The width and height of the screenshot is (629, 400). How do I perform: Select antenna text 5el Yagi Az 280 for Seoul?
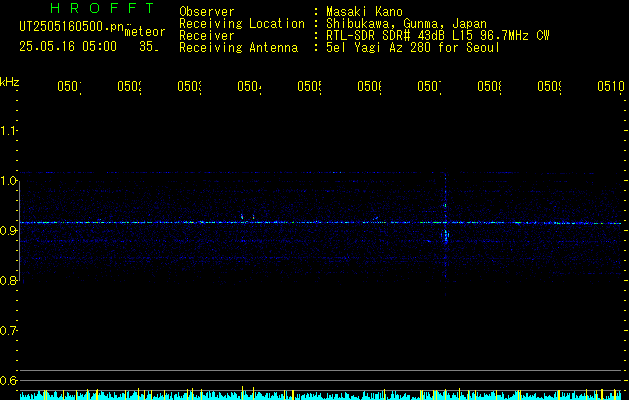tap(413, 48)
